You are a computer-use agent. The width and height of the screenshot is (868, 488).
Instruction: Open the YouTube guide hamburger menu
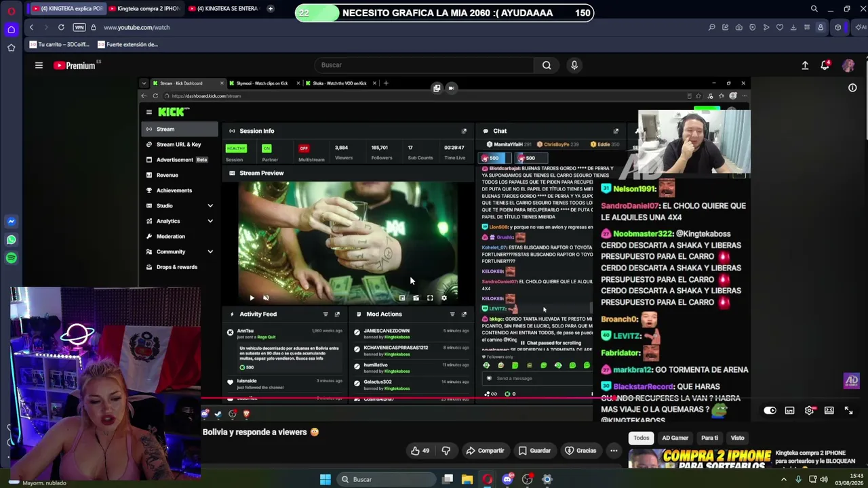point(39,65)
